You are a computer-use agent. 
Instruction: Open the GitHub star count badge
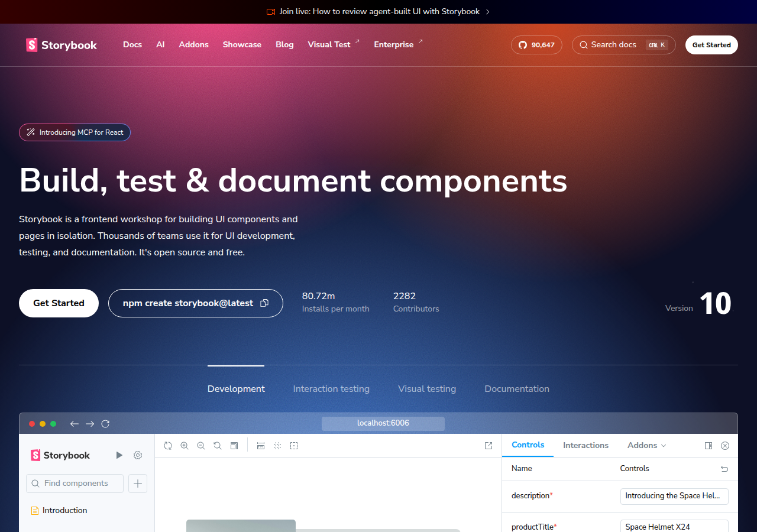point(536,45)
